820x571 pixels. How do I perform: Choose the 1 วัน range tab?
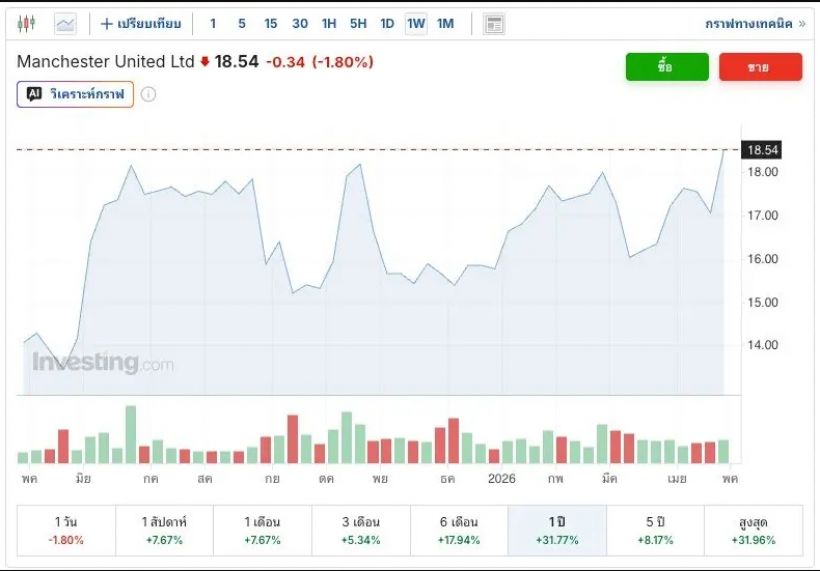(x=66, y=530)
